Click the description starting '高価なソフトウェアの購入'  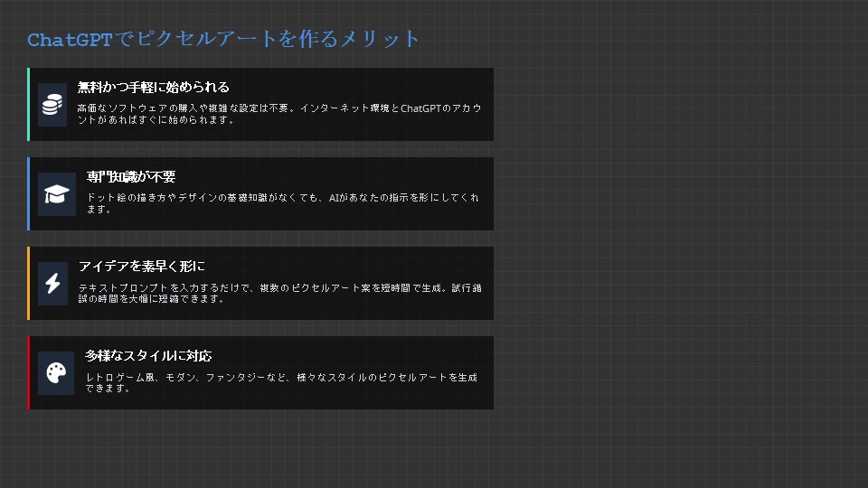[279, 114]
